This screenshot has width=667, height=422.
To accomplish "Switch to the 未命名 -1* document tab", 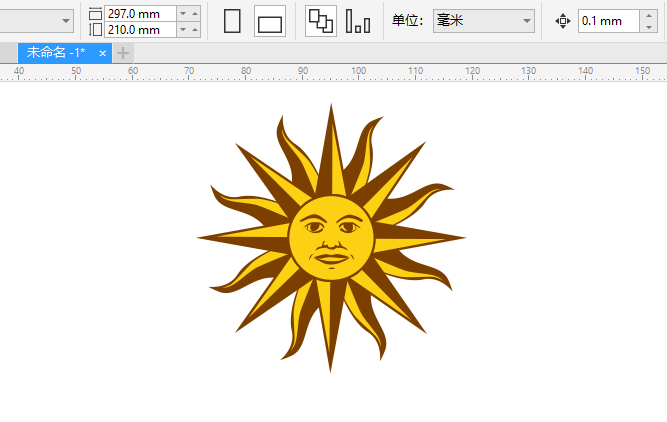I will click(x=56, y=53).
